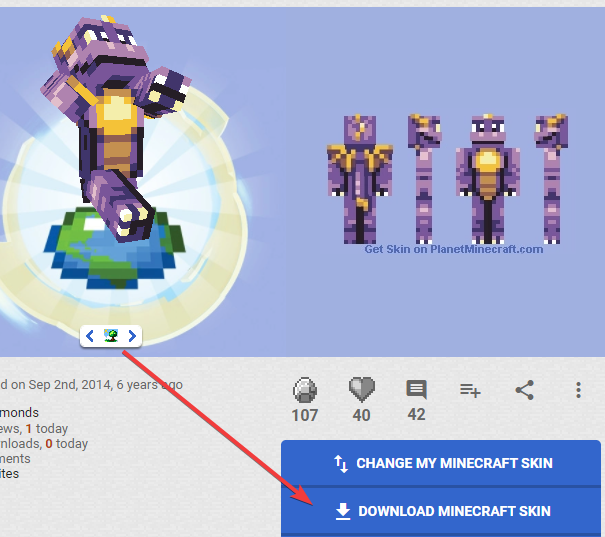Click the Change My Minecraft Skin button
Viewport: 605px width, 537px height.
(x=441, y=463)
